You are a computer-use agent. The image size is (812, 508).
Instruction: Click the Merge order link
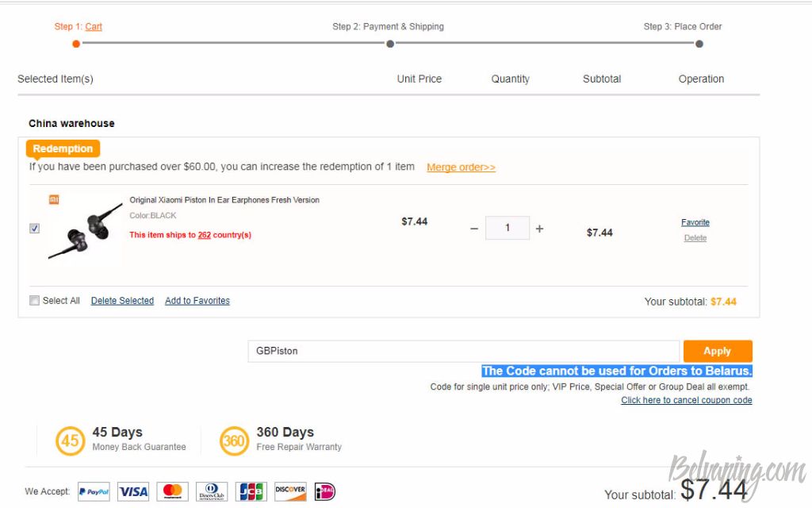point(461,167)
